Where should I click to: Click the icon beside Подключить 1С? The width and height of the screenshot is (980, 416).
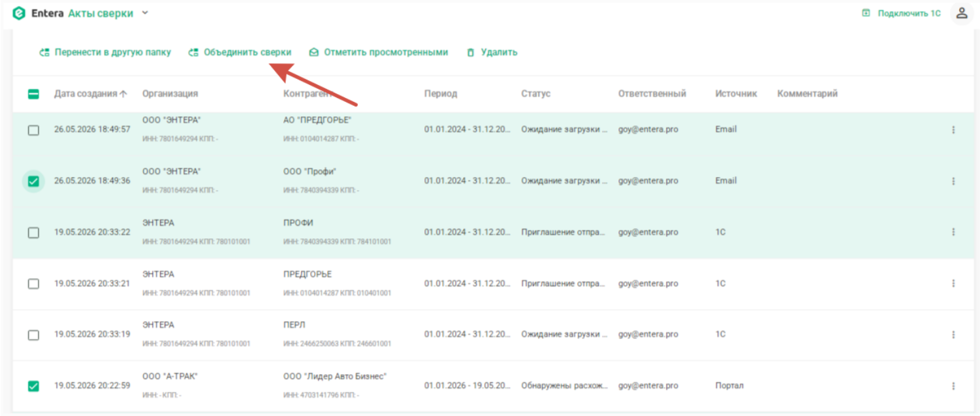click(866, 13)
